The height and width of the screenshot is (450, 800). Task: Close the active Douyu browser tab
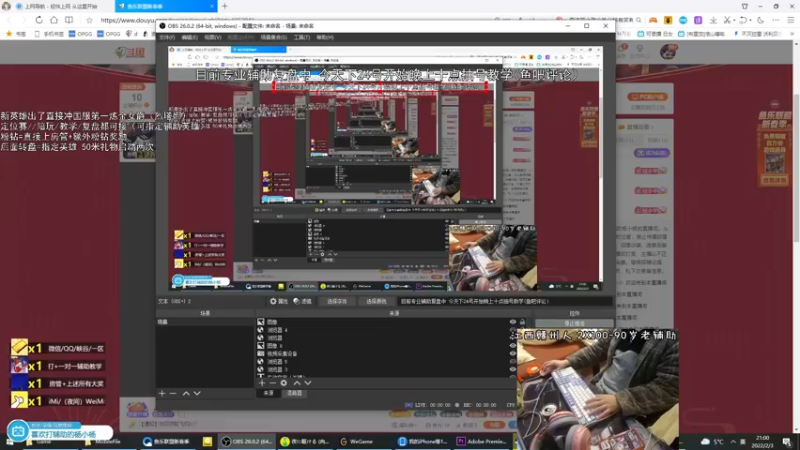pyautogui.click(x=212, y=6)
